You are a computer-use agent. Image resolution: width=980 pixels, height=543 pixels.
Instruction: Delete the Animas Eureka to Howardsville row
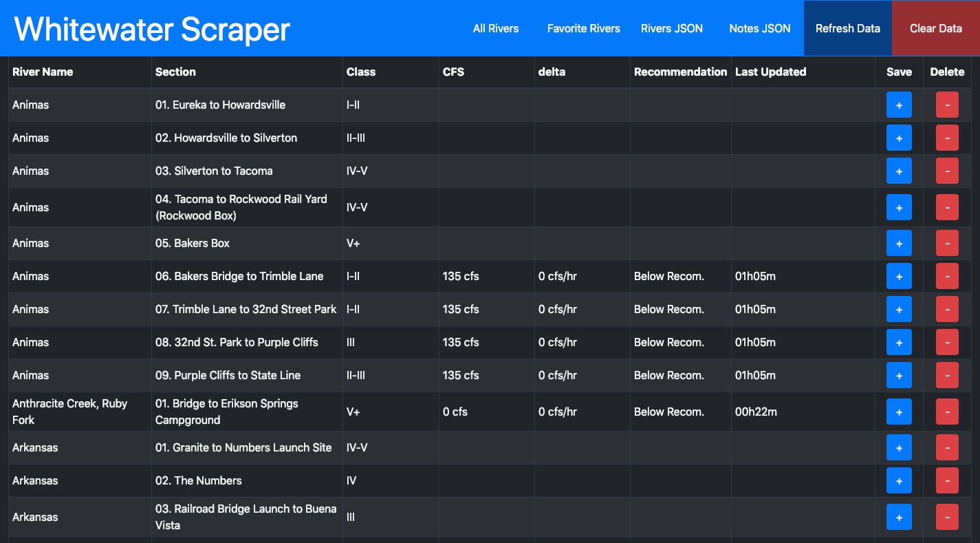click(x=947, y=105)
